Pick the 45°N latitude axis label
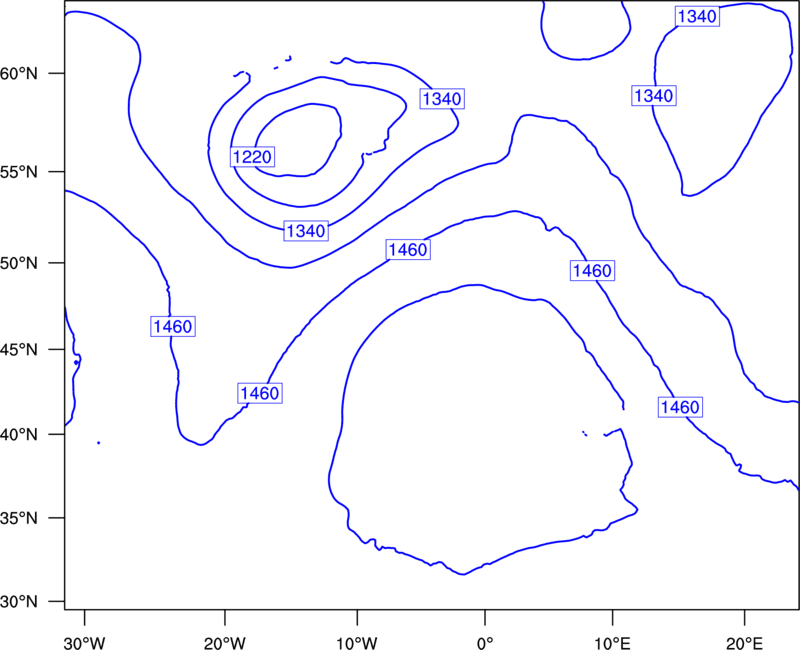 (x=19, y=349)
